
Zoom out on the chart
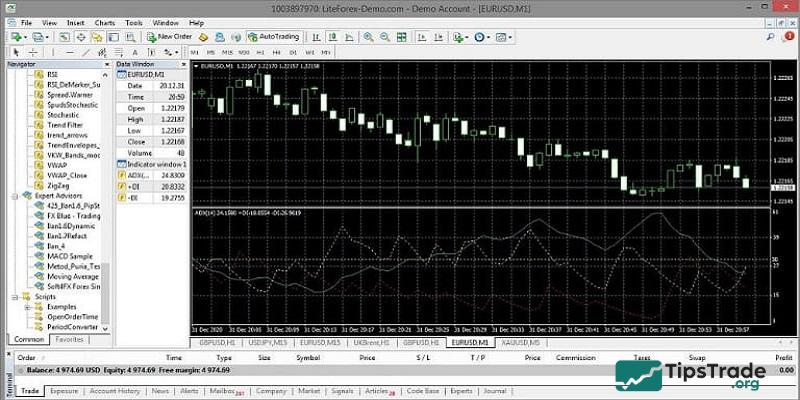385,37
